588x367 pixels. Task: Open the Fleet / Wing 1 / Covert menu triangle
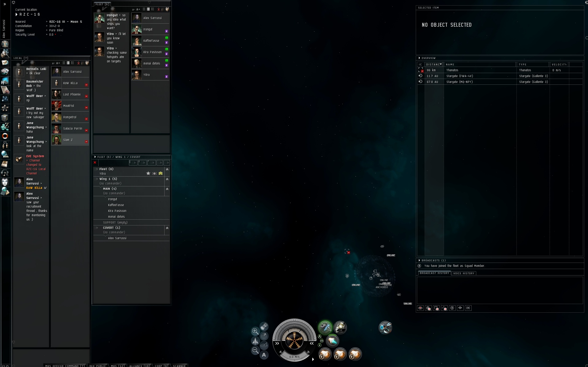95,157
